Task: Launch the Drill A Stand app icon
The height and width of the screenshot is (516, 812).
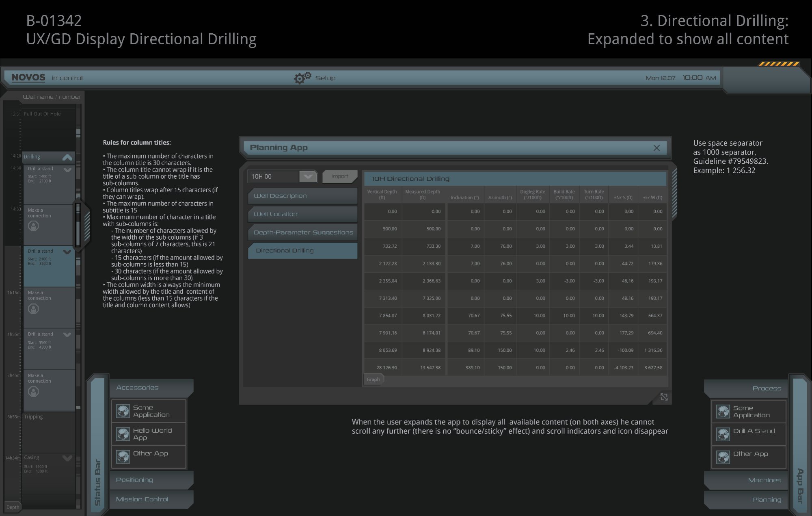Action: coord(723,434)
